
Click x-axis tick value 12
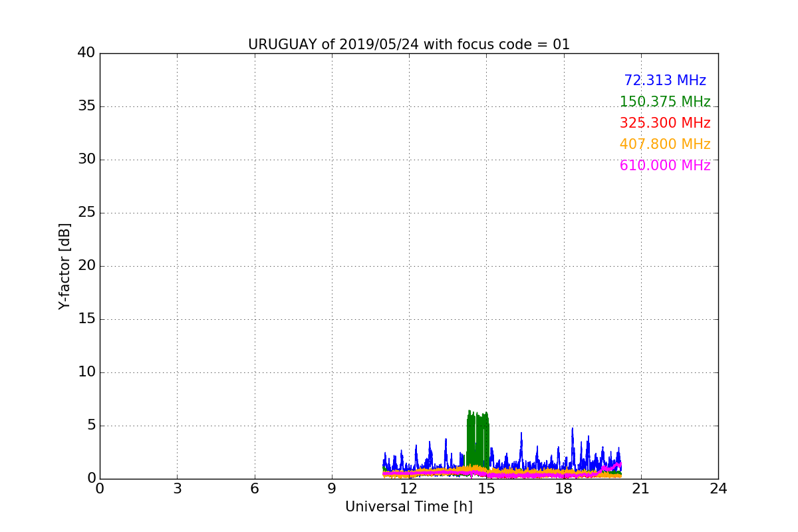tap(409, 489)
